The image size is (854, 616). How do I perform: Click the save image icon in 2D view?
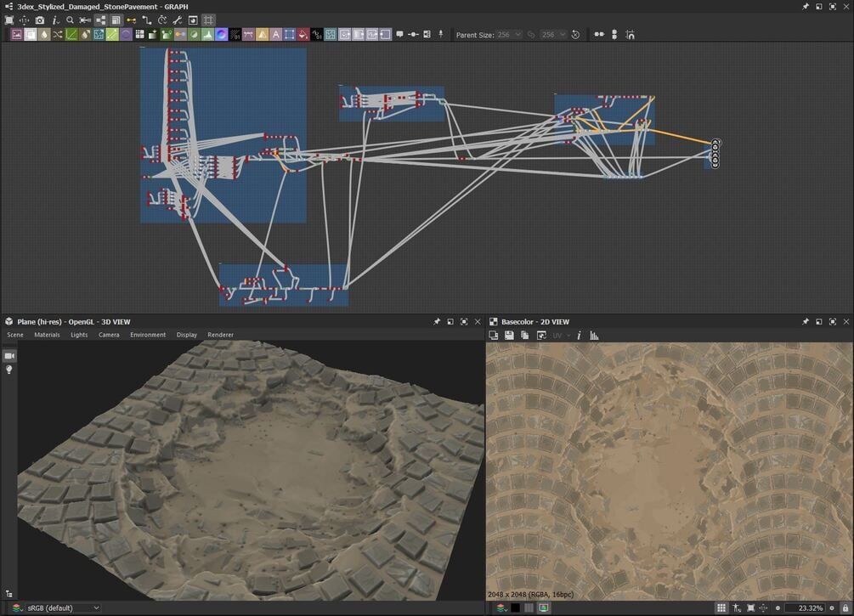(509, 336)
